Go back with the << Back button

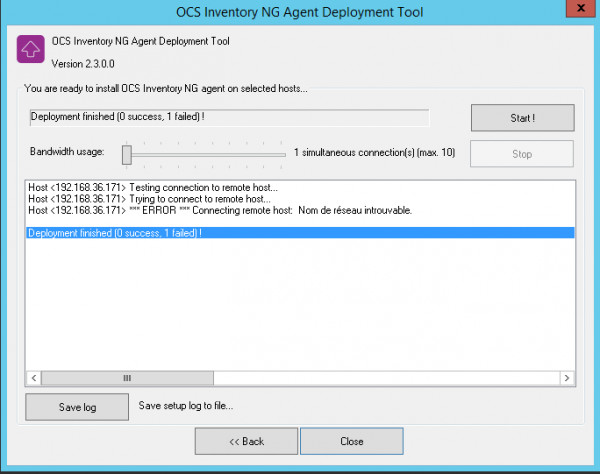click(x=246, y=441)
